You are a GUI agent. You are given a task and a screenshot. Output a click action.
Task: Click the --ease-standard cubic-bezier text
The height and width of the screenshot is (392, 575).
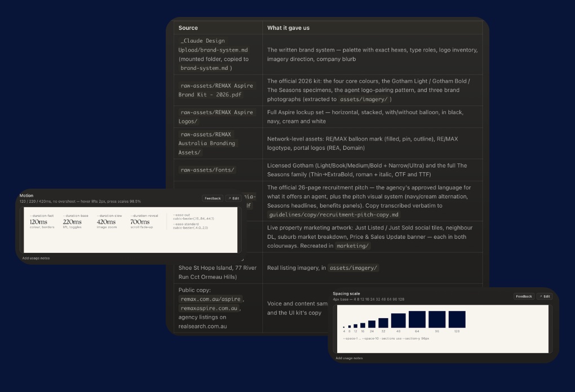point(191,226)
